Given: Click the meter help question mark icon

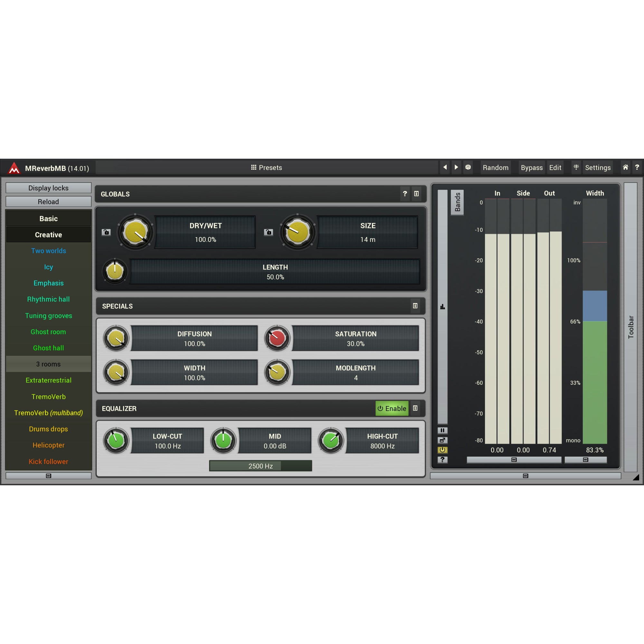Looking at the screenshot, I should pyautogui.click(x=442, y=460).
